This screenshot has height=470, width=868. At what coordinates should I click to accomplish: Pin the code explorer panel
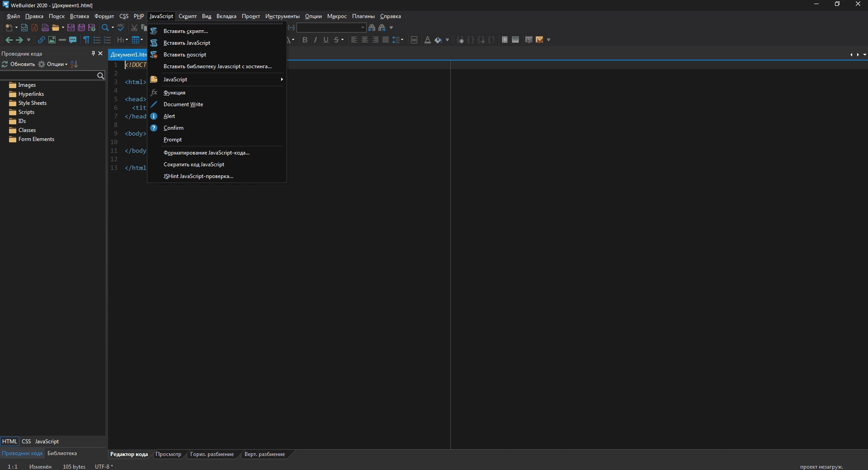(x=93, y=53)
